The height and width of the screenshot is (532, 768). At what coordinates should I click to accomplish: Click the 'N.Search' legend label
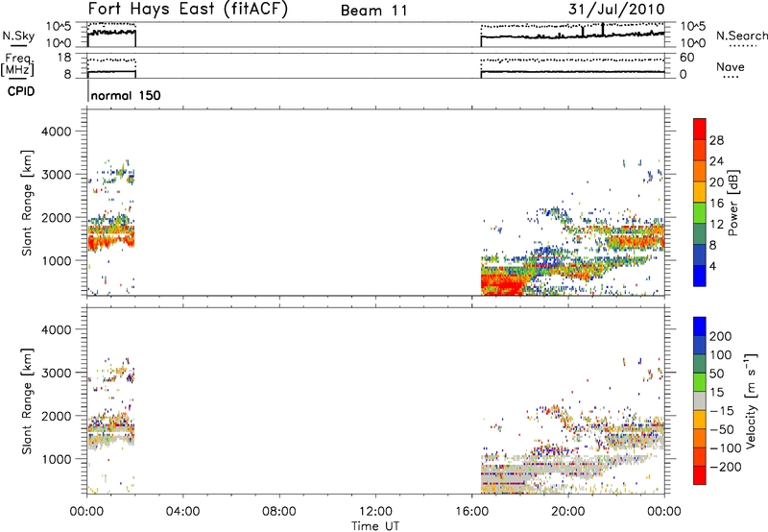[741, 36]
